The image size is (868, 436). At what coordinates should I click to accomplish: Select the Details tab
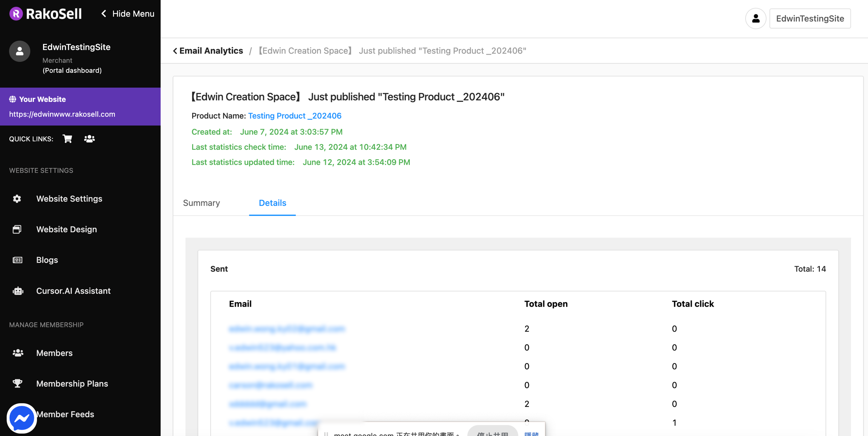coord(272,203)
